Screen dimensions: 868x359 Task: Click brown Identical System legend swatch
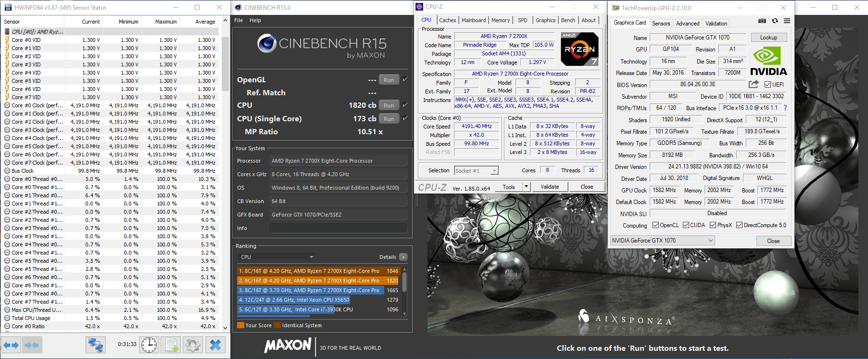[x=277, y=325]
